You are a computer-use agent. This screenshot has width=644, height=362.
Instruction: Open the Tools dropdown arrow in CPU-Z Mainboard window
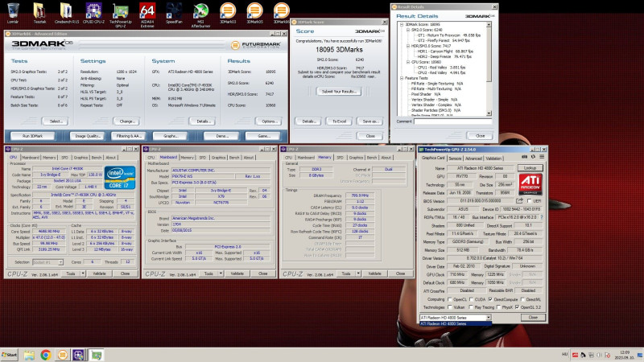point(221,274)
